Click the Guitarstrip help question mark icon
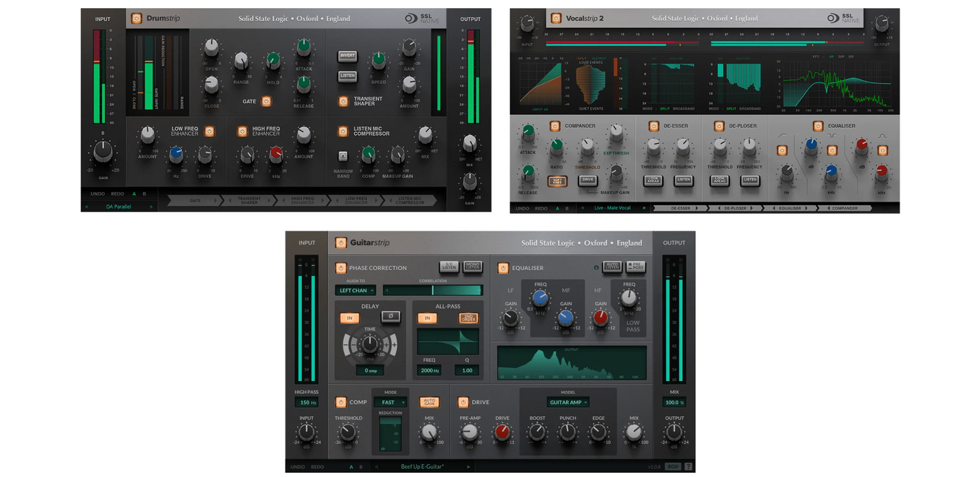980x477 pixels. tap(688, 467)
